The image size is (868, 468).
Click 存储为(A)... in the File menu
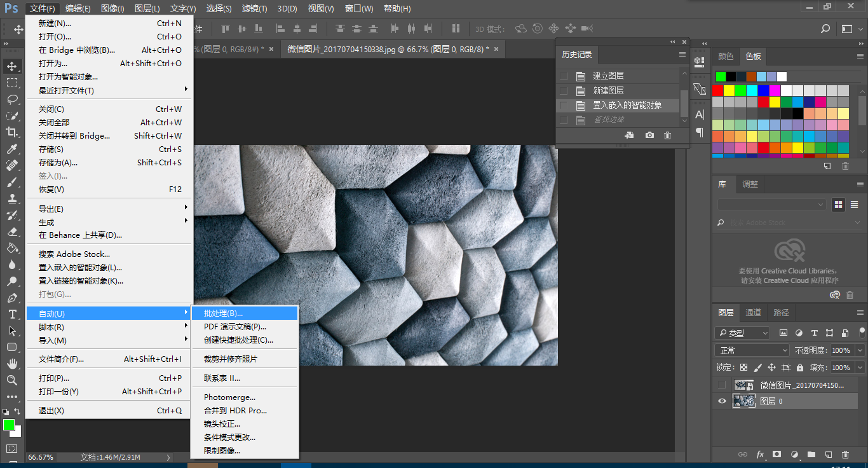coord(58,163)
